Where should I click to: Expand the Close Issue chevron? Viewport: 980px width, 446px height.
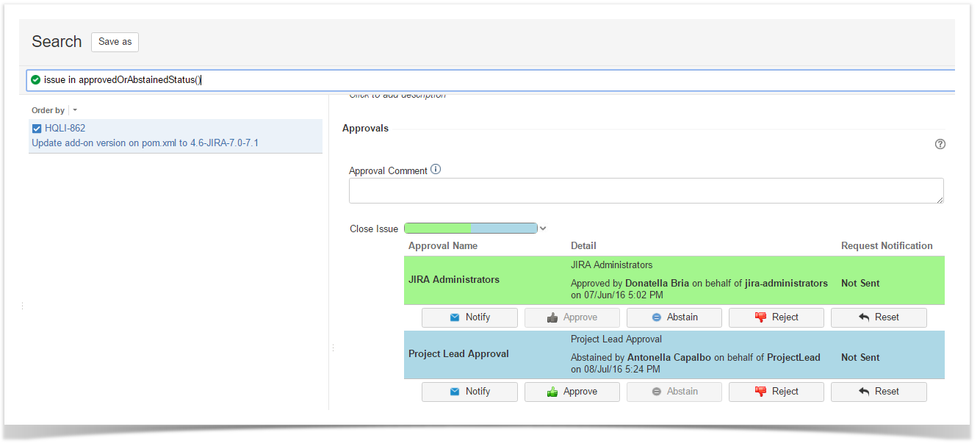pos(543,229)
